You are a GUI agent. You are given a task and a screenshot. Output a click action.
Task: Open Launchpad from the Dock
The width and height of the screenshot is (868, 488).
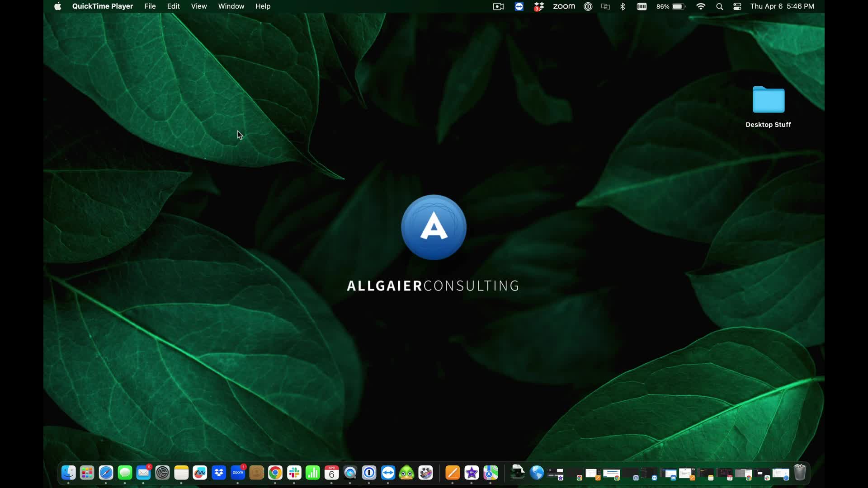(87, 473)
